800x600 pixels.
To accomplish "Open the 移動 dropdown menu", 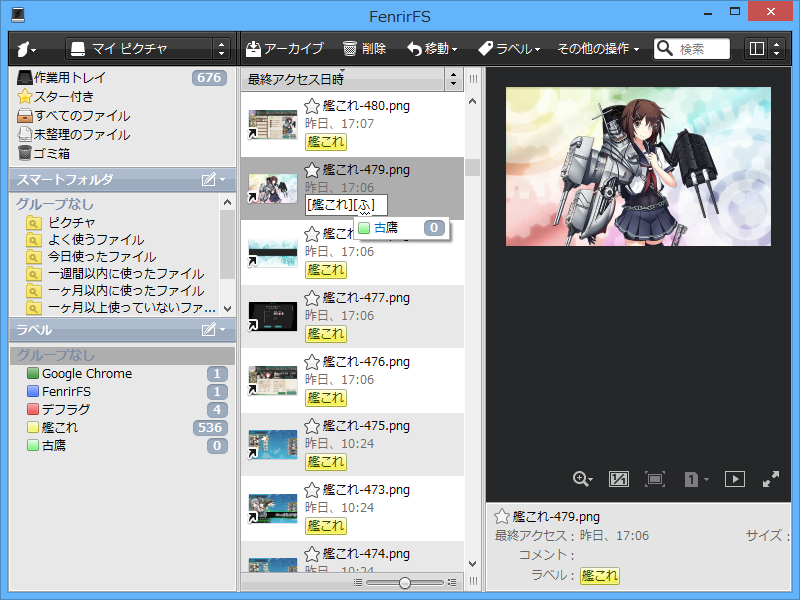I will (x=432, y=49).
